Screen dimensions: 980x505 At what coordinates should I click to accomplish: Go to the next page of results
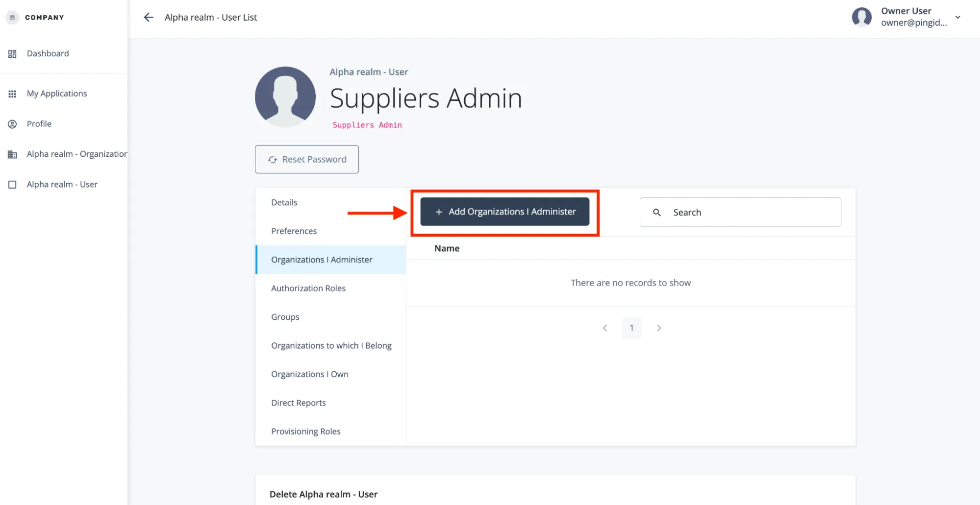pos(659,328)
